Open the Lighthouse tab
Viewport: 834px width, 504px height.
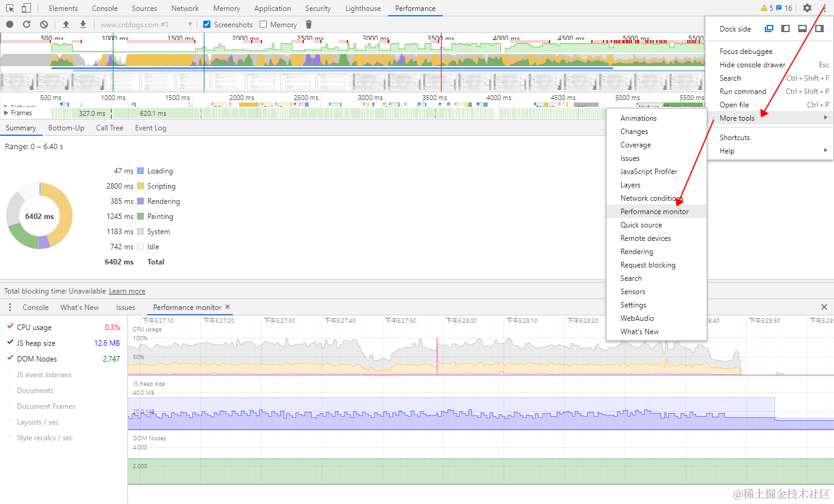[x=363, y=8]
